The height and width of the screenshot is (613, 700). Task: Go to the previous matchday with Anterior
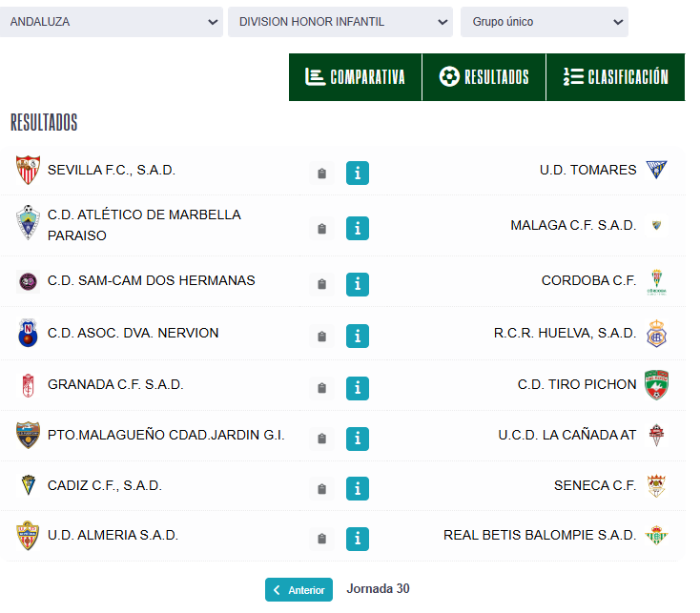tap(299, 589)
